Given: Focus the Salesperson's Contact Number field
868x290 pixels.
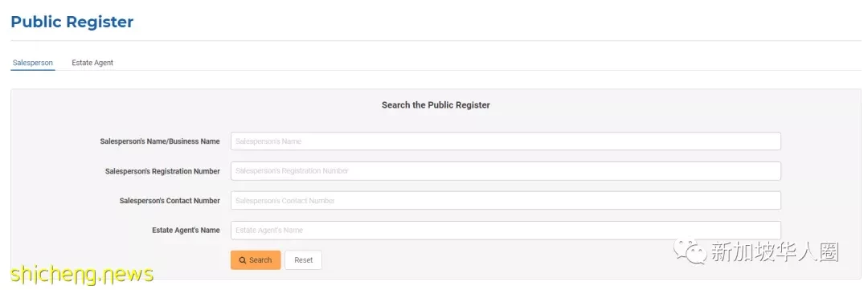Looking at the screenshot, I should (506, 200).
